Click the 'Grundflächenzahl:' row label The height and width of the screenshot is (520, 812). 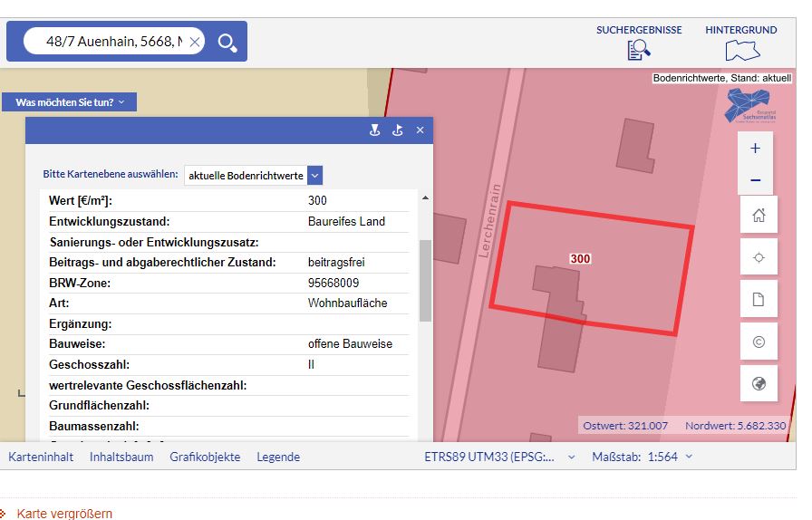(99, 406)
